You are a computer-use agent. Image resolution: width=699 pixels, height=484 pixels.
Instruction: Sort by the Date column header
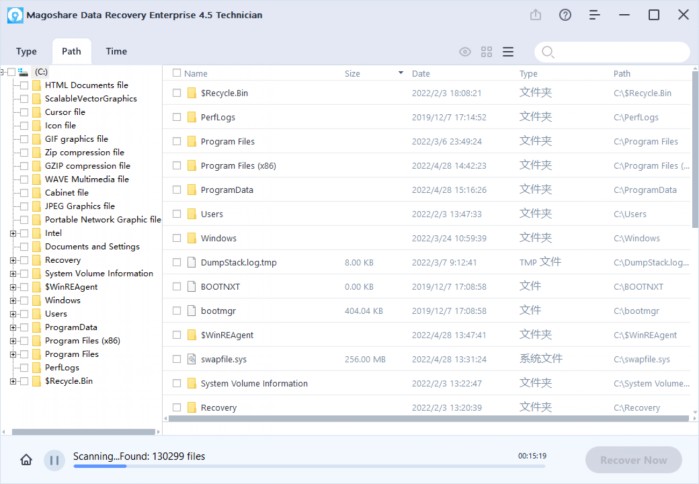[421, 74]
